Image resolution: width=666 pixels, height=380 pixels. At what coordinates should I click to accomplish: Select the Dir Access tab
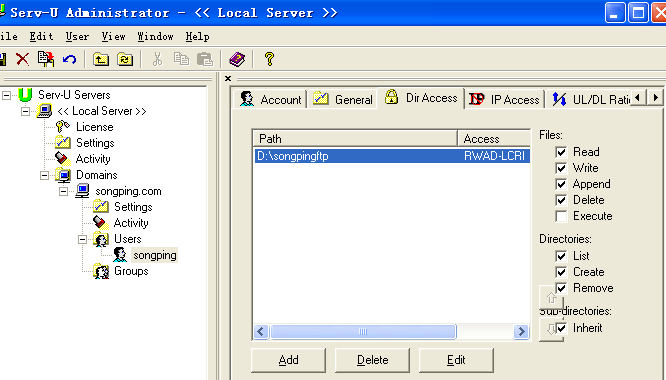pyautogui.click(x=421, y=98)
